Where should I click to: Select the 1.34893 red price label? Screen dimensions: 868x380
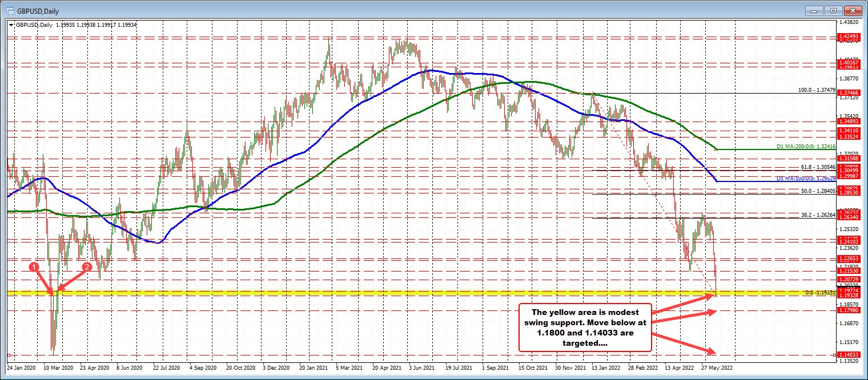848,121
